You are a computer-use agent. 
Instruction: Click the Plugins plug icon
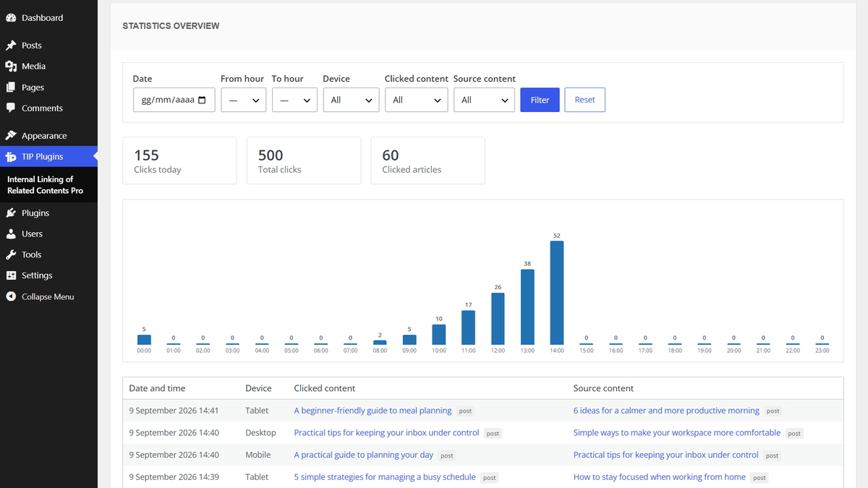11,213
